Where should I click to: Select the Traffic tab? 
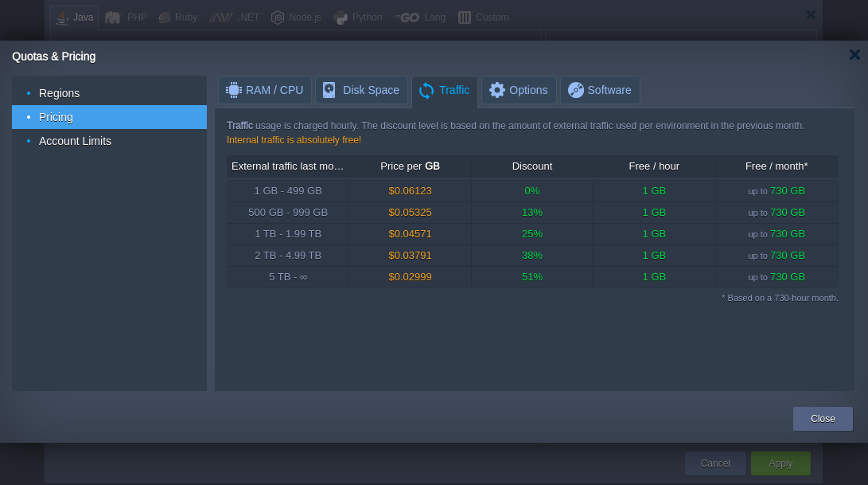click(444, 90)
